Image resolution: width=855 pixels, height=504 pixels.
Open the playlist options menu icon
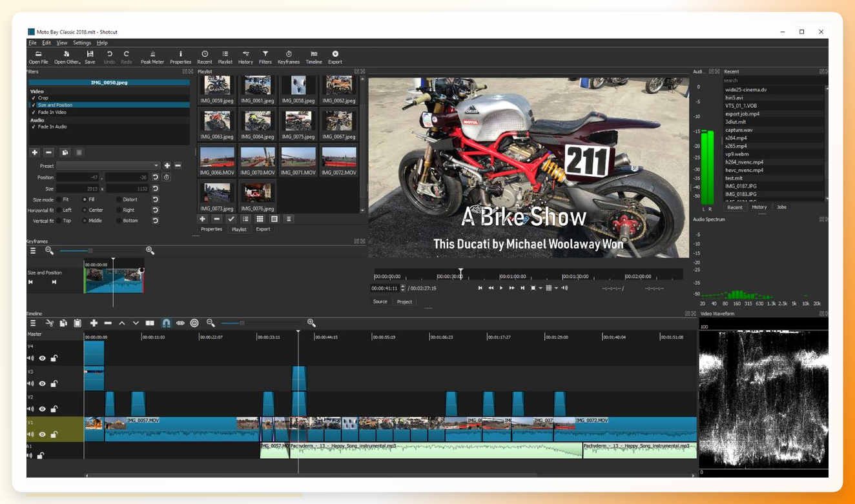[289, 219]
